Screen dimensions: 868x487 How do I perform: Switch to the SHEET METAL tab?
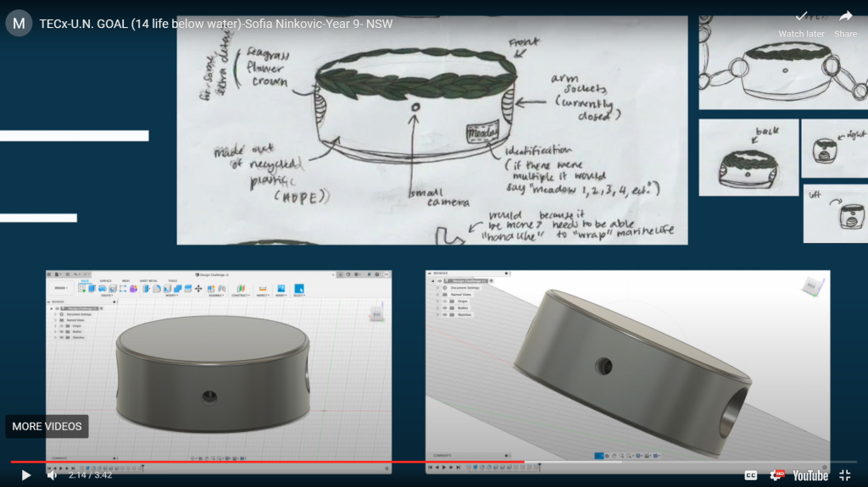pyautogui.click(x=148, y=280)
